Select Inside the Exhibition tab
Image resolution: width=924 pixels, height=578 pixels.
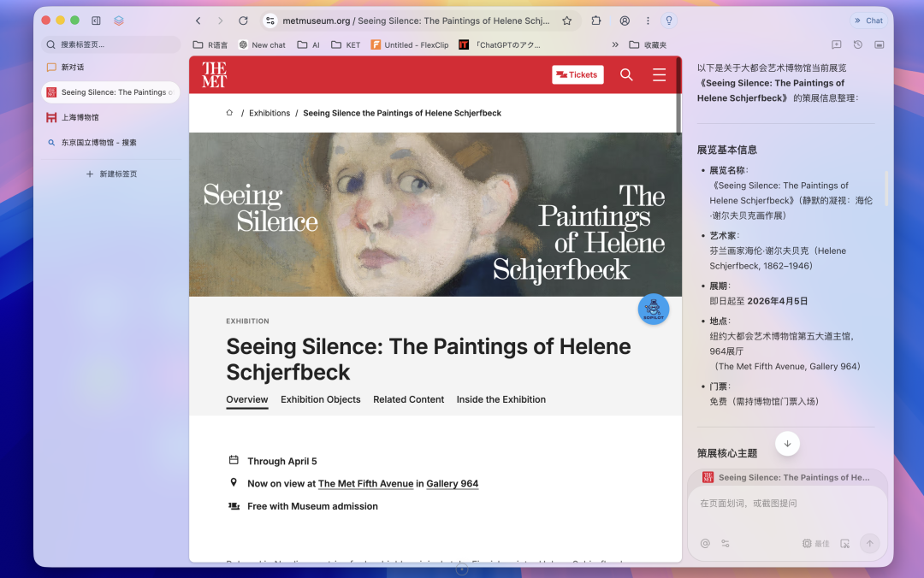click(x=500, y=399)
